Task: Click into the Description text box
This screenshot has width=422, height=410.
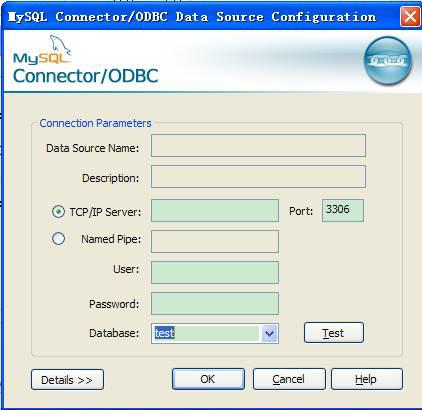Action: [258, 177]
